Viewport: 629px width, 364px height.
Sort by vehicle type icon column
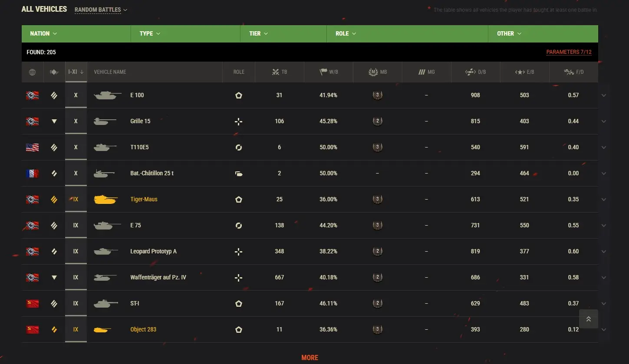coord(54,72)
